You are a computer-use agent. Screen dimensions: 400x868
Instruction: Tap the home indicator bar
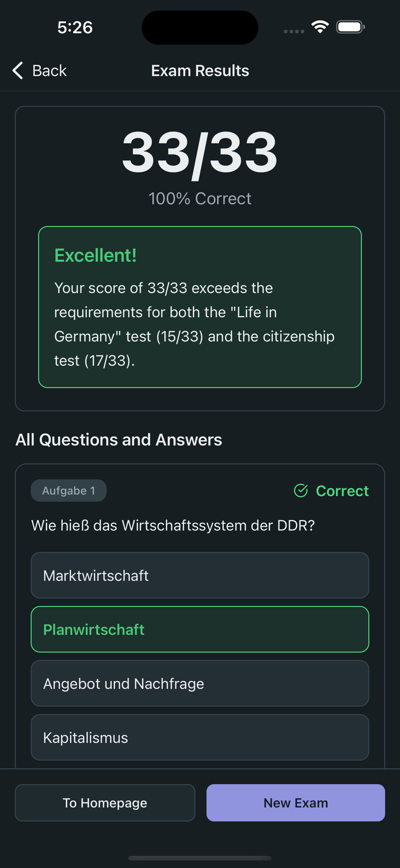coord(200,858)
